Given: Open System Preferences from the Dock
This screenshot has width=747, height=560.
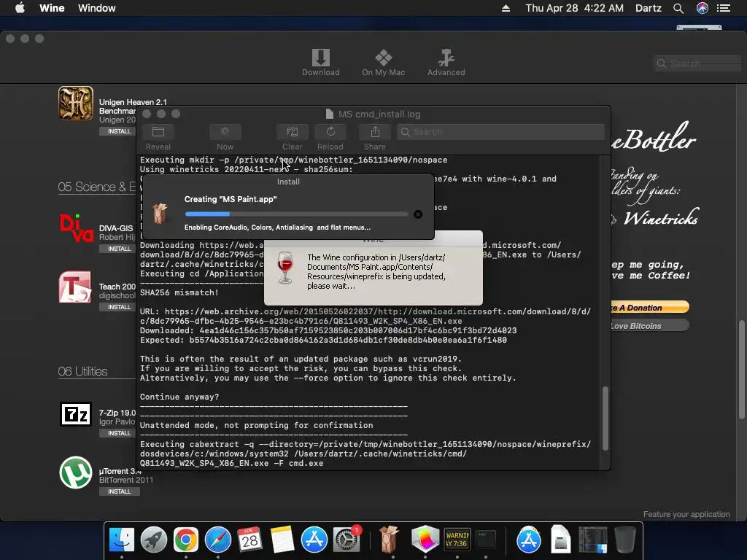Looking at the screenshot, I should coord(347,540).
